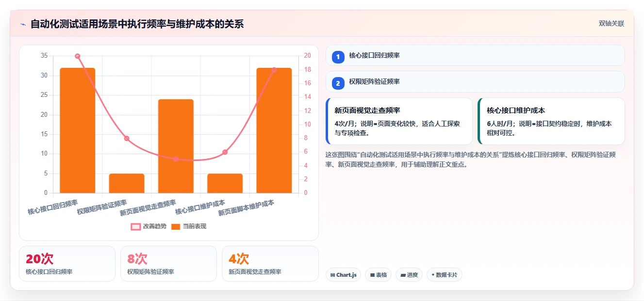This screenshot has height=301, width=644.
Task: Toggle the 改善趋势 legend entry
Action: pos(148,226)
